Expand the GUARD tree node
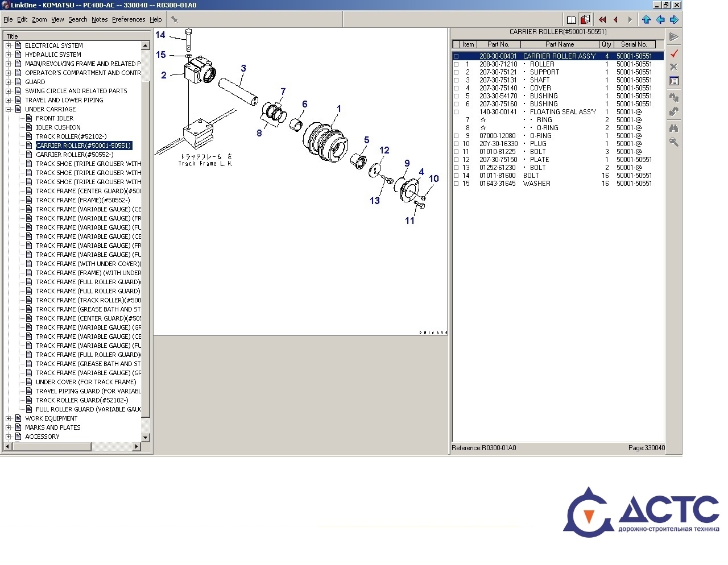Image resolution: width=728 pixels, height=565 pixels. 8,82
